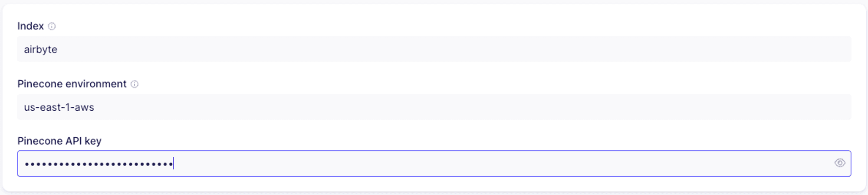Click blank space after "us-east-1-aws" in environment field
Screen dimensions: 868x195
[x=473, y=107]
